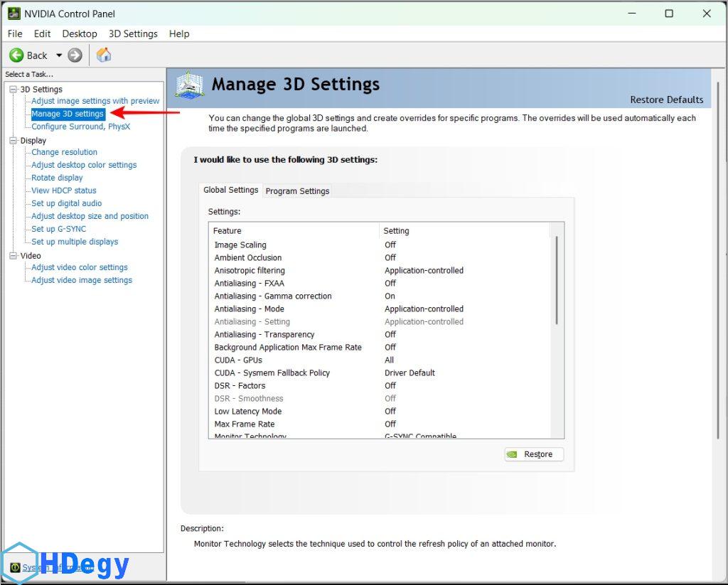Select the Low Latency Mode setting row
This screenshot has height=585, width=728.
[248, 411]
